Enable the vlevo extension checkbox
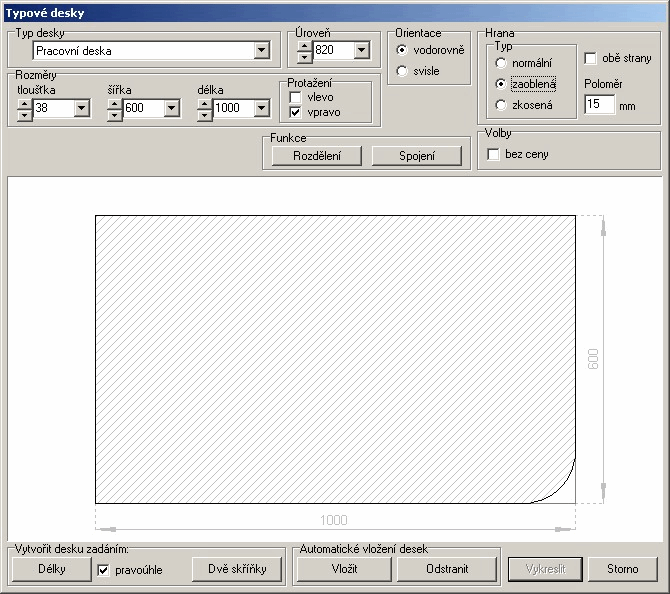This screenshot has height=594, width=670. [x=295, y=97]
